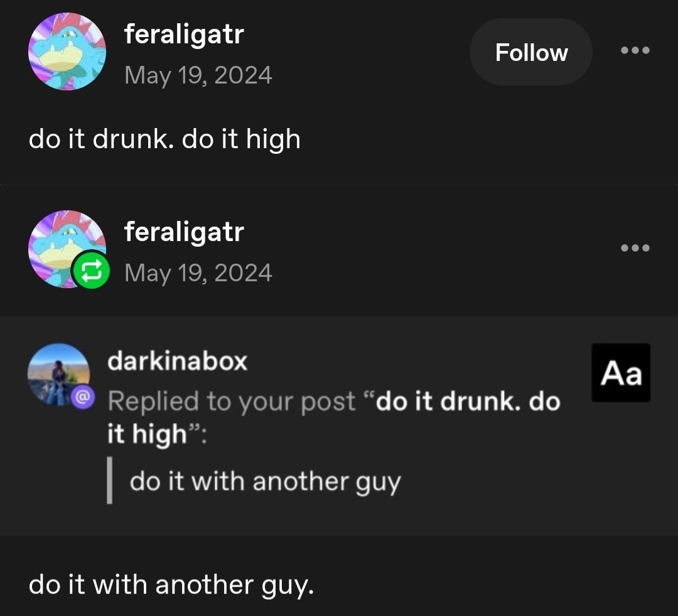Open the second post's May 19, 2024 timestamp
This screenshot has width=678, height=616.
point(198,273)
